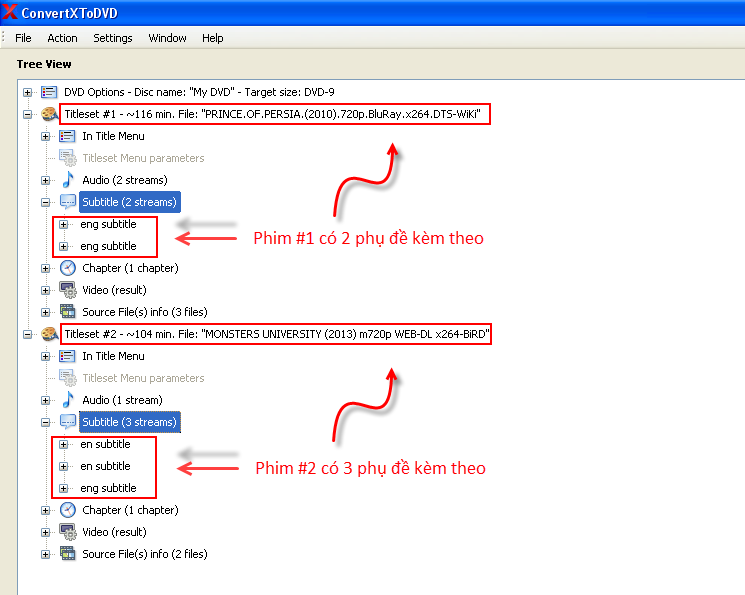
Task: Click the Video (result) icon under Titleset #2
Action: (x=68, y=532)
